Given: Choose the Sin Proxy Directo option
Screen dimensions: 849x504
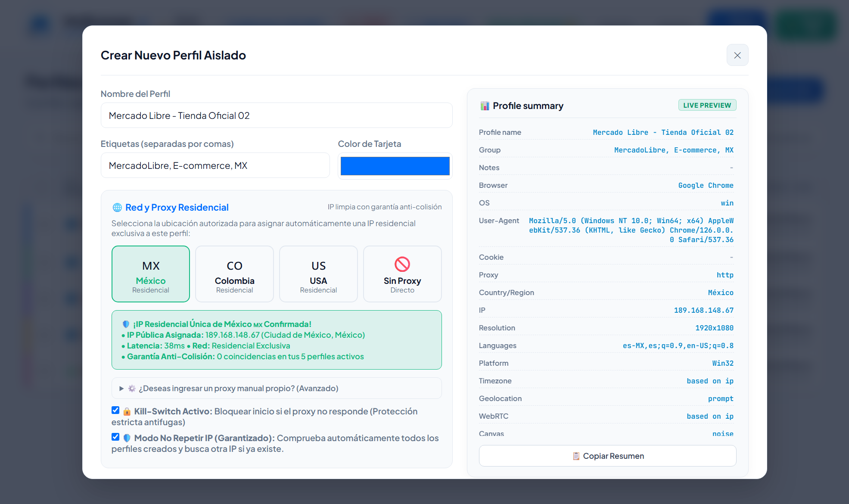Looking at the screenshot, I should pyautogui.click(x=402, y=274).
